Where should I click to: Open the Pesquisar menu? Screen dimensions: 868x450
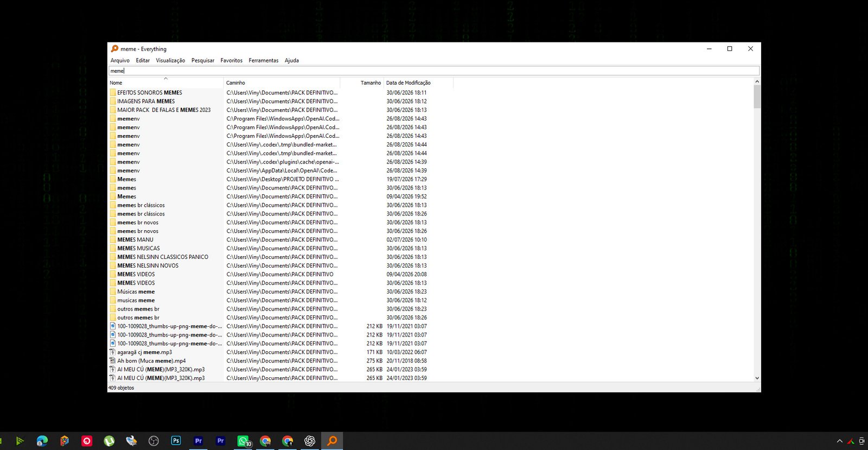tap(203, 60)
